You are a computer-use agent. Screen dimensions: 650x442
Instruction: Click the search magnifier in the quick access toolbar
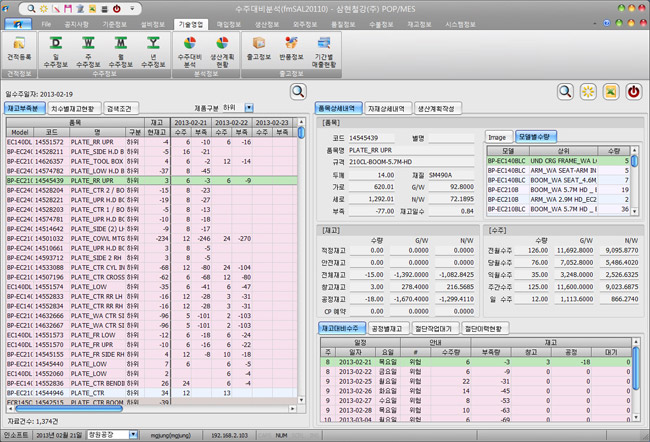point(31,8)
